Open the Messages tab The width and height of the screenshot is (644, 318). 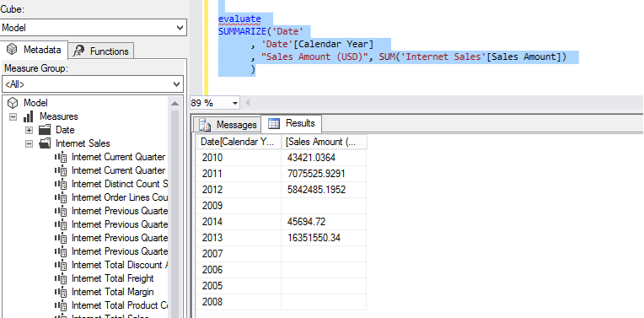[227, 124]
